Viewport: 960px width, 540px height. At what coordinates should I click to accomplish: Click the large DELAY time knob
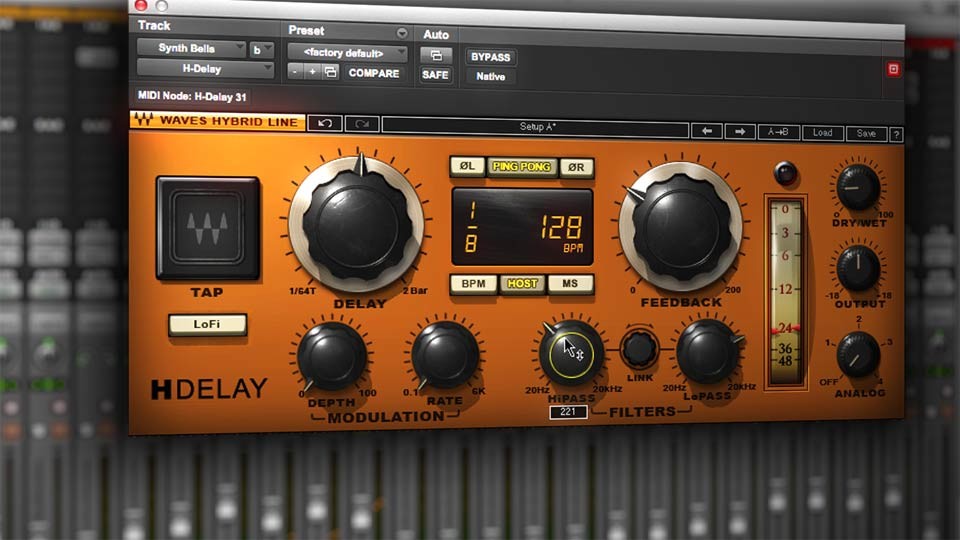[357, 225]
